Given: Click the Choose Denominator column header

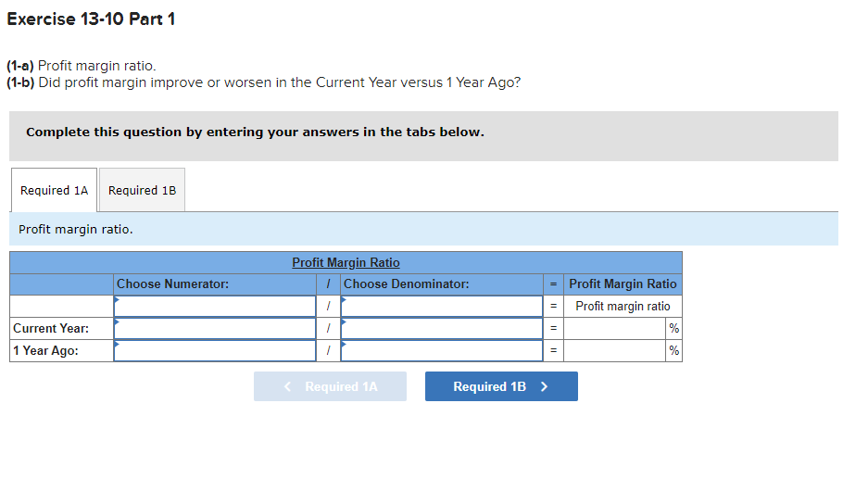Looking at the screenshot, I should (x=406, y=283).
